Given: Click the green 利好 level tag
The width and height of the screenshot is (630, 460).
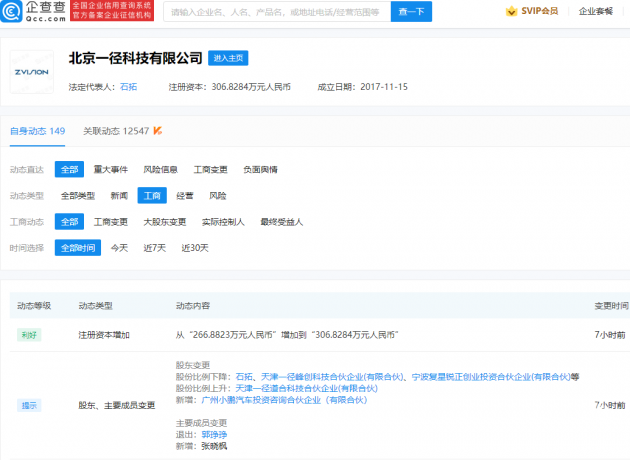Looking at the screenshot, I should (30, 335).
